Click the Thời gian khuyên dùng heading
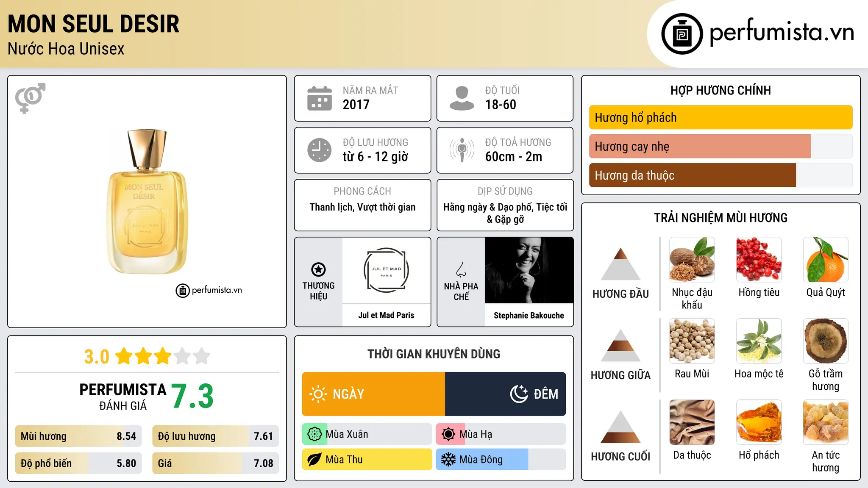This screenshot has width=868, height=488. point(434,354)
